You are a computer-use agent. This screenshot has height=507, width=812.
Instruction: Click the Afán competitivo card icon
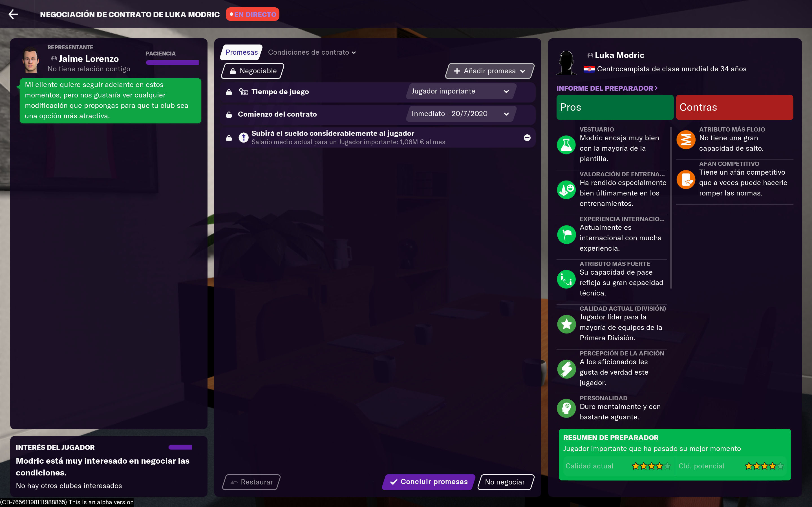(x=686, y=179)
